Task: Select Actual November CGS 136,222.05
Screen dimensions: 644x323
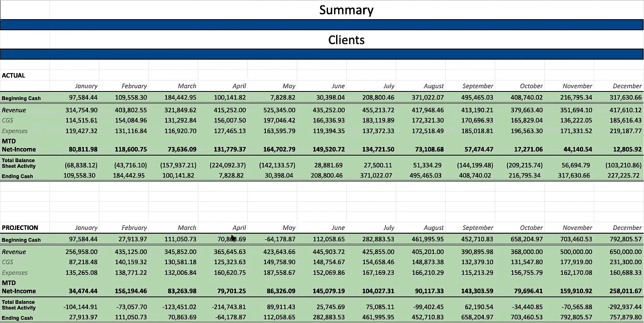Action: (576, 120)
